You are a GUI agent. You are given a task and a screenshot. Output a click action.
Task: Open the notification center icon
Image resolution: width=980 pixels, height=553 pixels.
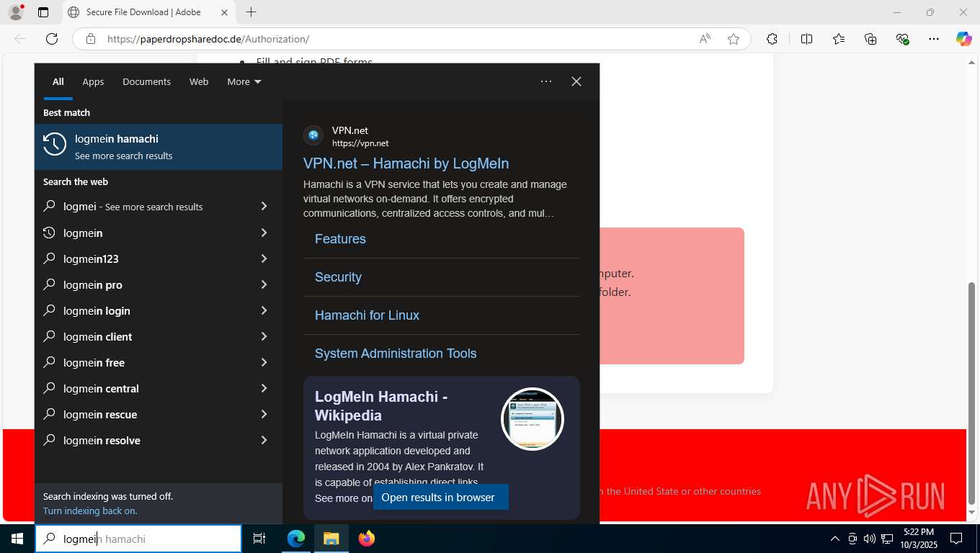956,539
